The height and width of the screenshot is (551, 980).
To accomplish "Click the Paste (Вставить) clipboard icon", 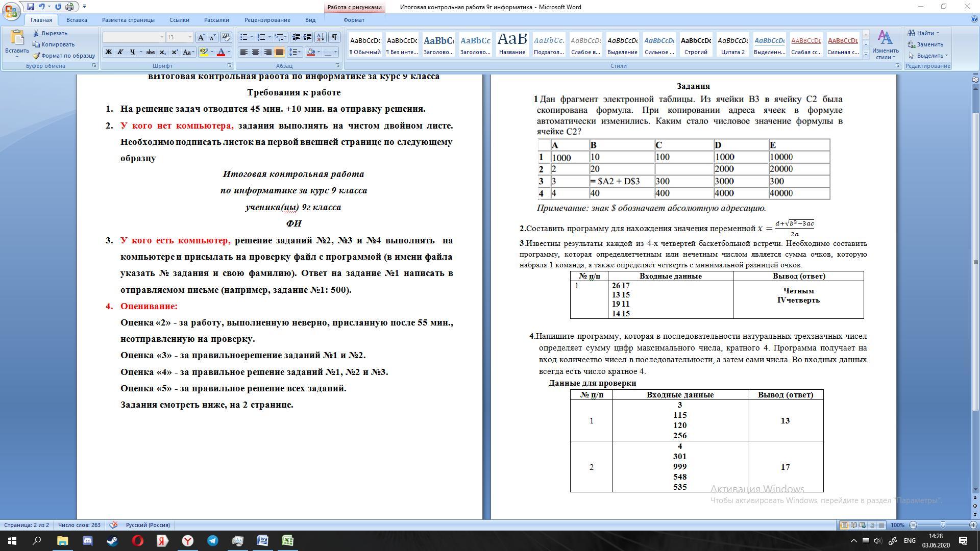I will (x=17, y=38).
